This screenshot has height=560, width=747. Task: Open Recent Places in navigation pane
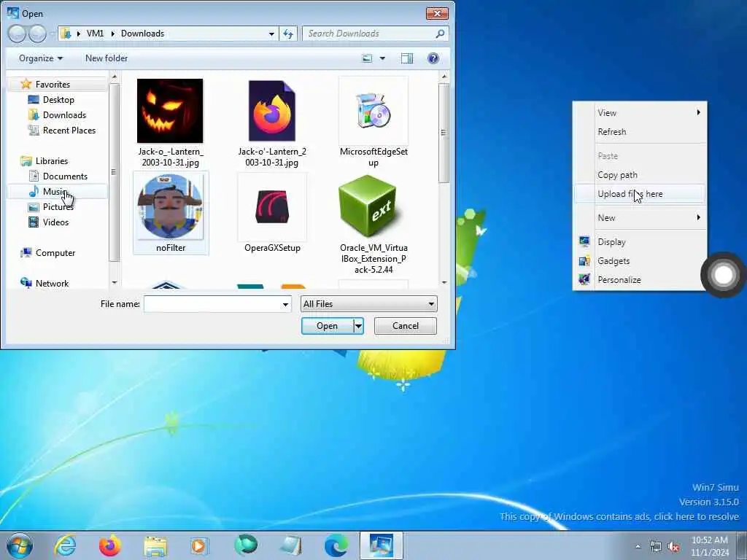tap(69, 130)
